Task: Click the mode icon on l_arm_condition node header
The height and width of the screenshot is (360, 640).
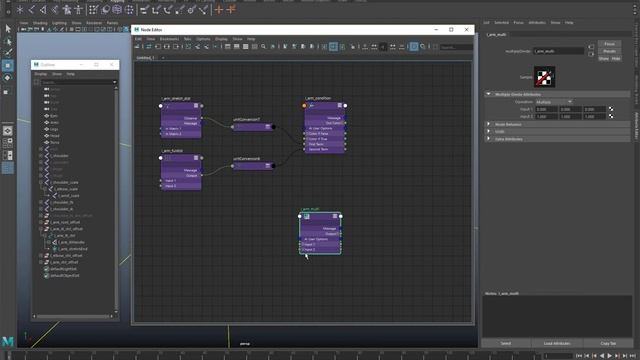Action: coord(339,105)
